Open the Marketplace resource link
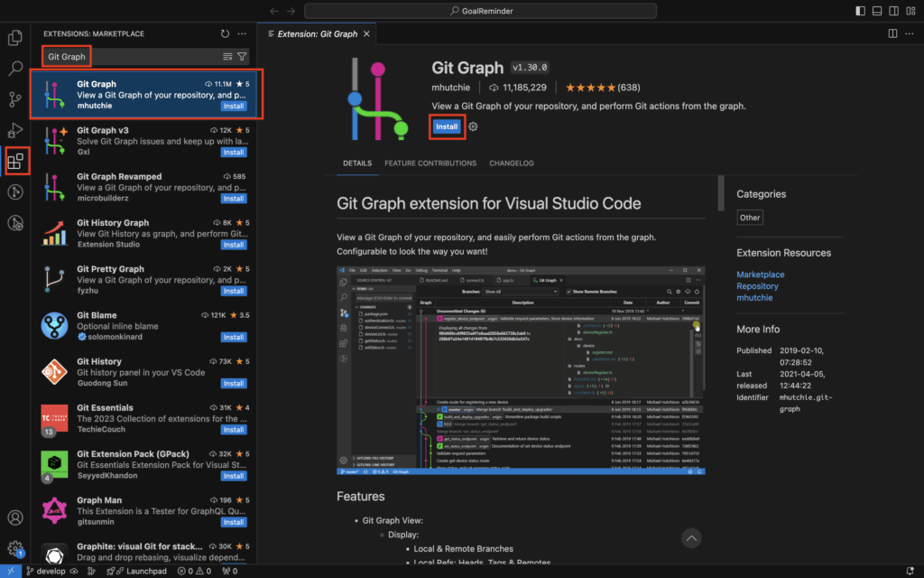Image resolution: width=924 pixels, height=578 pixels. point(760,275)
